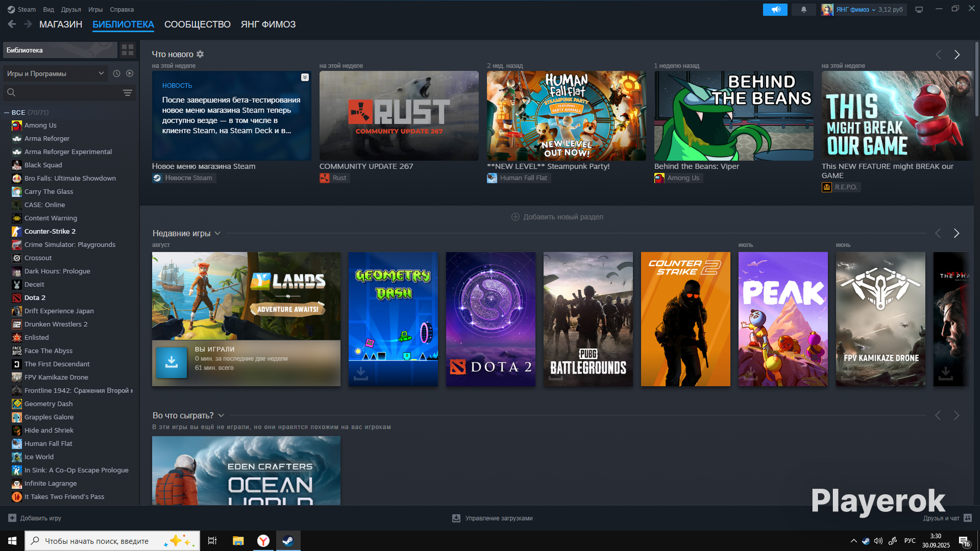Image resolution: width=980 pixels, height=551 pixels.
Task: Open the Rust Community Update 267 thumbnail
Action: coord(399,116)
